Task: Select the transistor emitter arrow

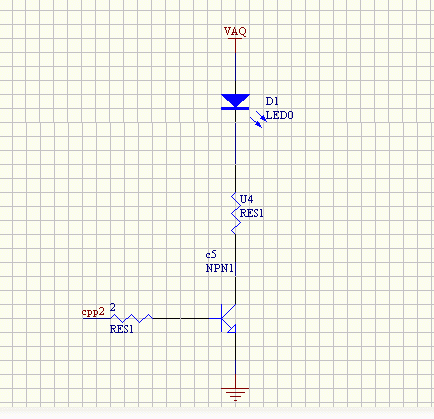Action: click(x=231, y=328)
